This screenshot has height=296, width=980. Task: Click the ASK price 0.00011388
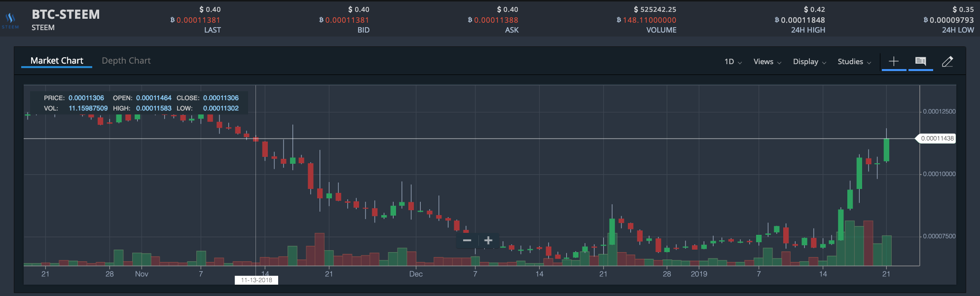(x=496, y=20)
